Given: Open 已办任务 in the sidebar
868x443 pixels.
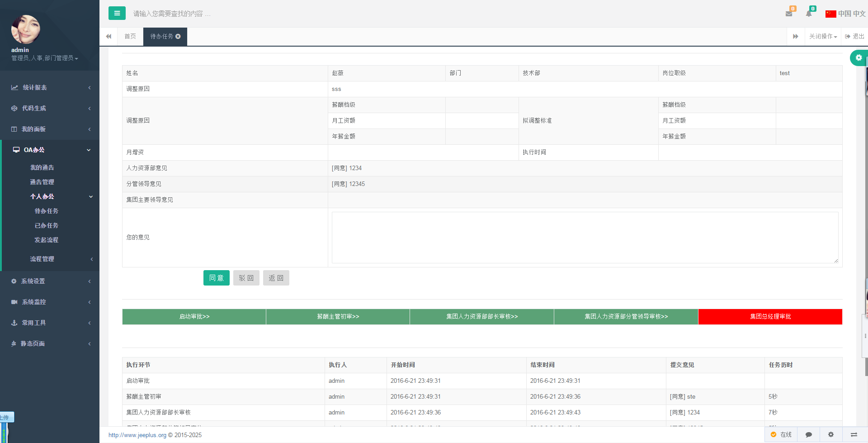Looking at the screenshot, I should click(47, 225).
